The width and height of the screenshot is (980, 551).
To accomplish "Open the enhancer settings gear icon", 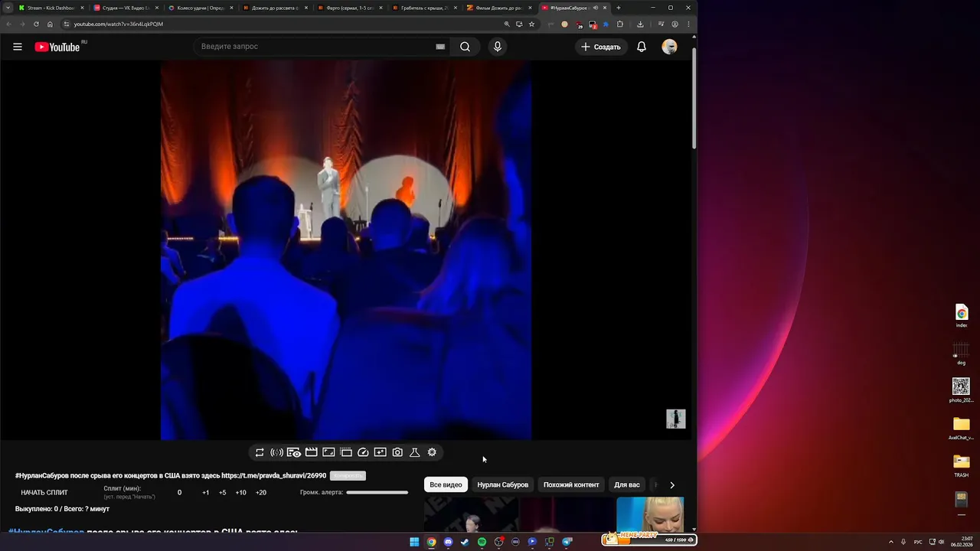I will [432, 452].
